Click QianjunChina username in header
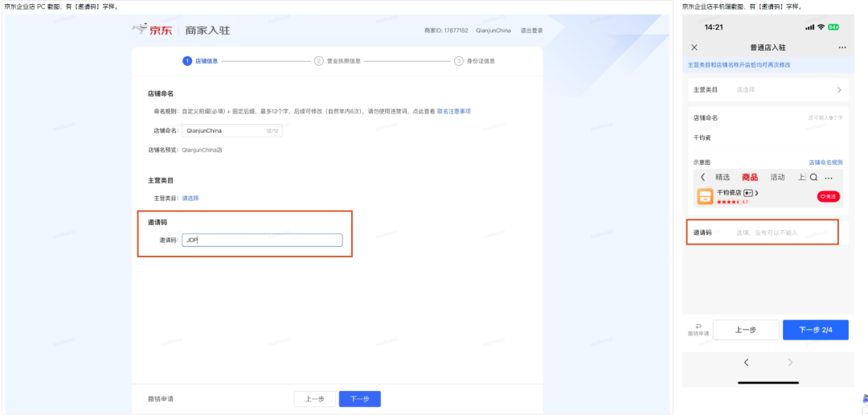Screen dimensions: 868x415 [493, 31]
